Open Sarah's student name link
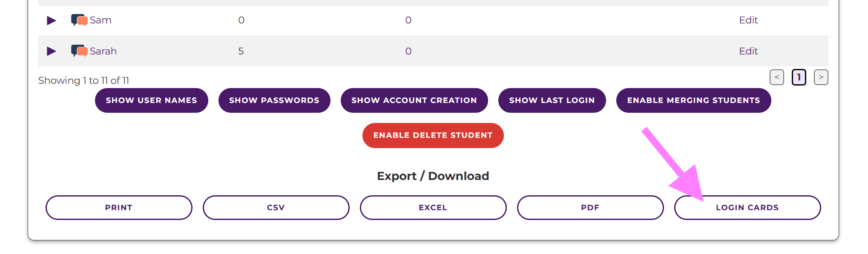Image resolution: width=868 pixels, height=254 pixels. pos(103,51)
